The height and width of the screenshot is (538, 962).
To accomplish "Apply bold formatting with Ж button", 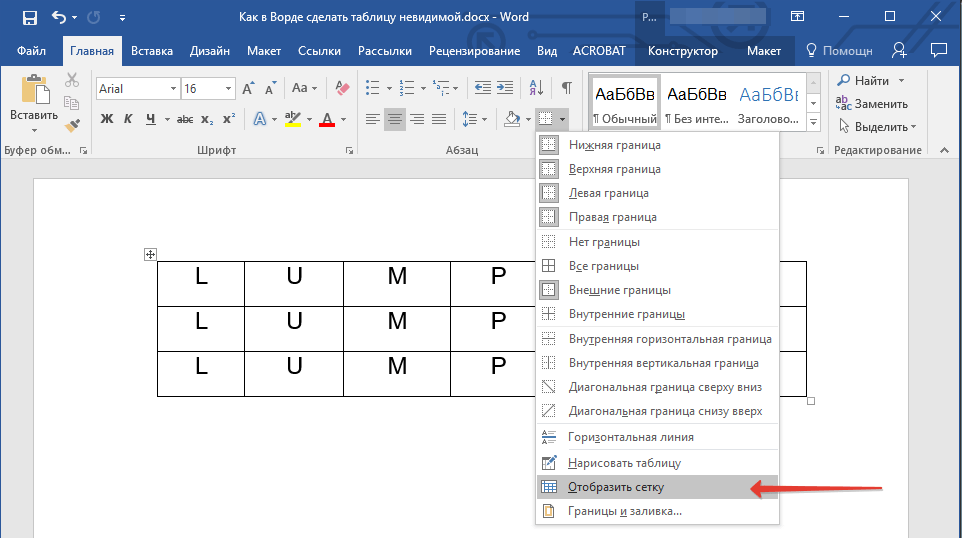I will point(107,120).
